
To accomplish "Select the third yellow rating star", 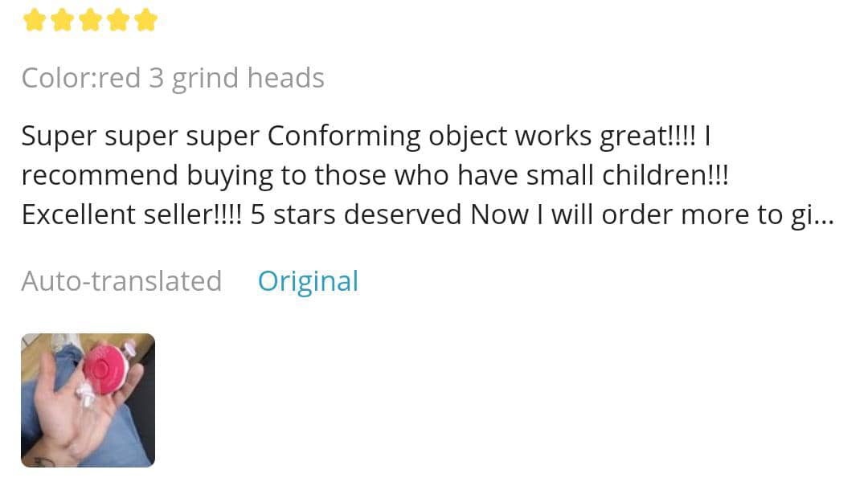I will point(90,20).
